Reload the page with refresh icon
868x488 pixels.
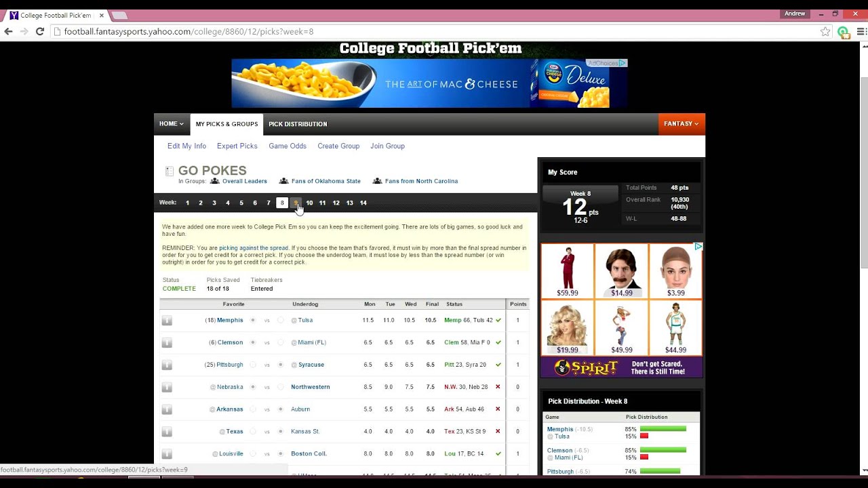[x=40, y=31]
